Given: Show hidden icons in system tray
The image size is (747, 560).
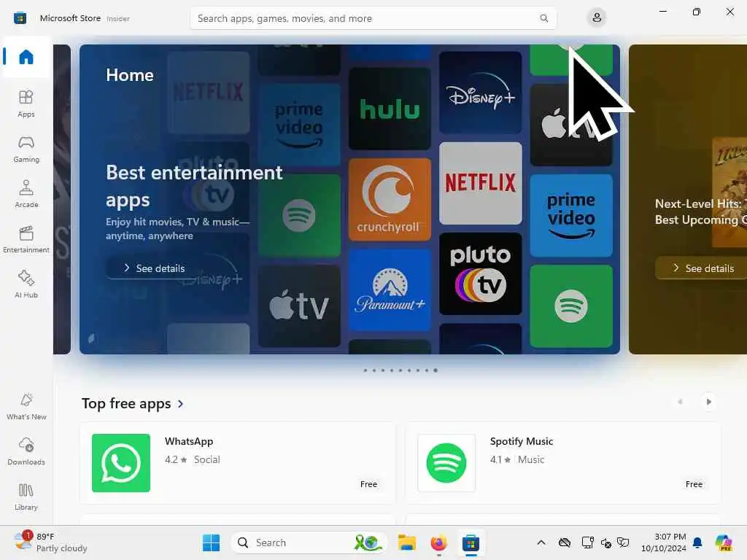Looking at the screenshot, I should [x=541, y=542].
